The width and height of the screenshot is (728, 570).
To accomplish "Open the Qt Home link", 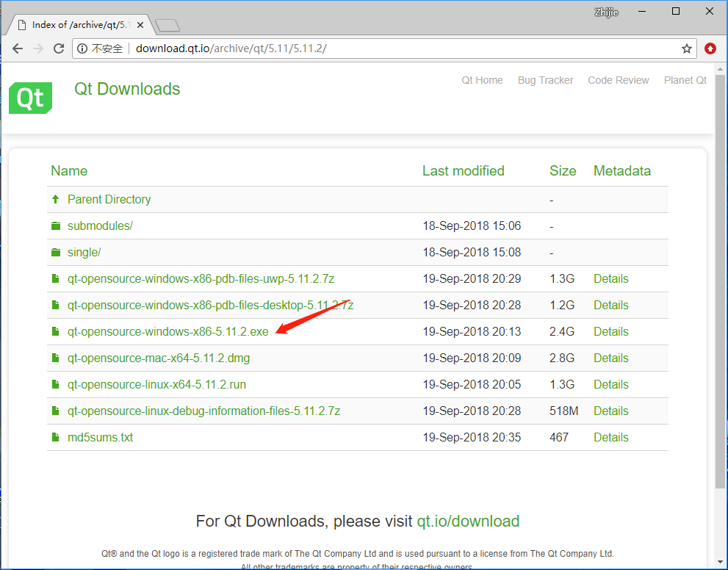I will point(482,80).
